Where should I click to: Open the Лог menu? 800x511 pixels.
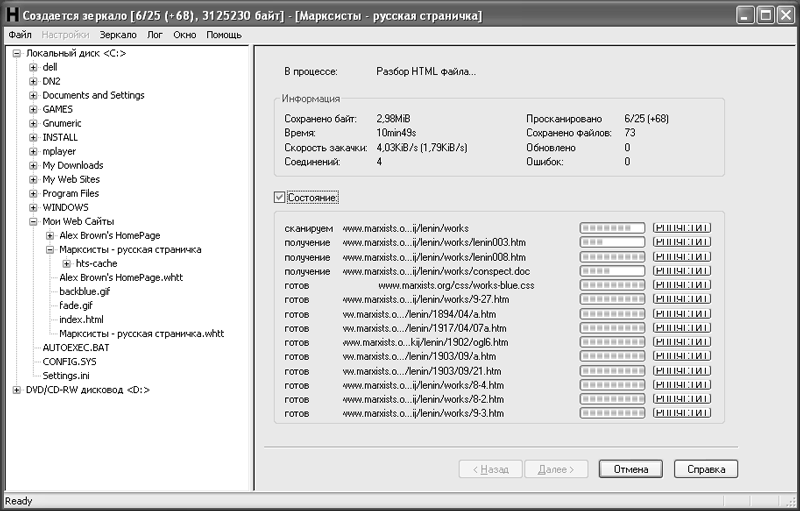[155, 35]
